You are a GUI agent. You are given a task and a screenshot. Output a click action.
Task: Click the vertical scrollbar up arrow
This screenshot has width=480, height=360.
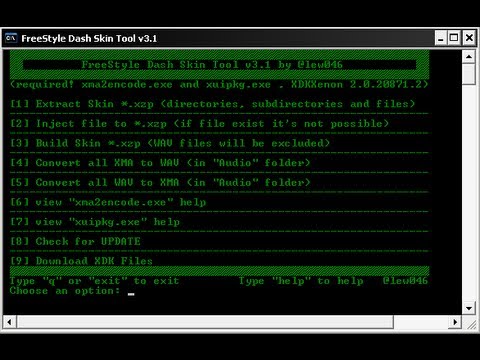(469, 57)
